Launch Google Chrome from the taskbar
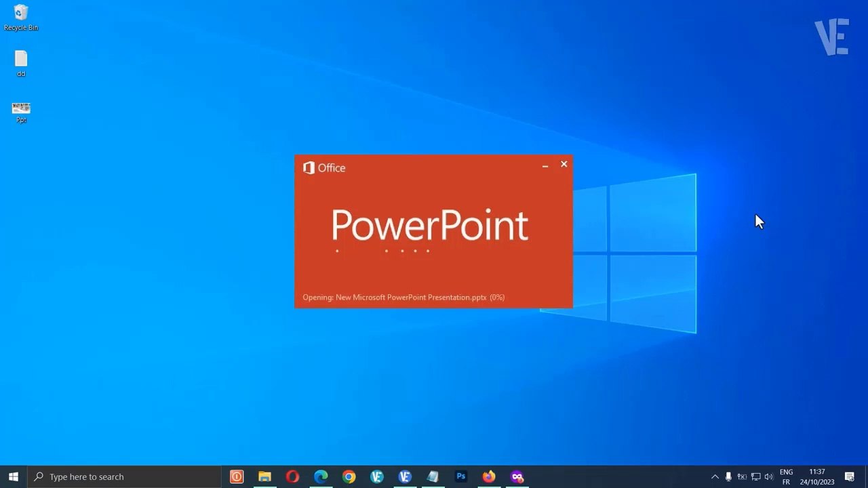This screenshot has height=488, width=868. click(x=349, y=476)
